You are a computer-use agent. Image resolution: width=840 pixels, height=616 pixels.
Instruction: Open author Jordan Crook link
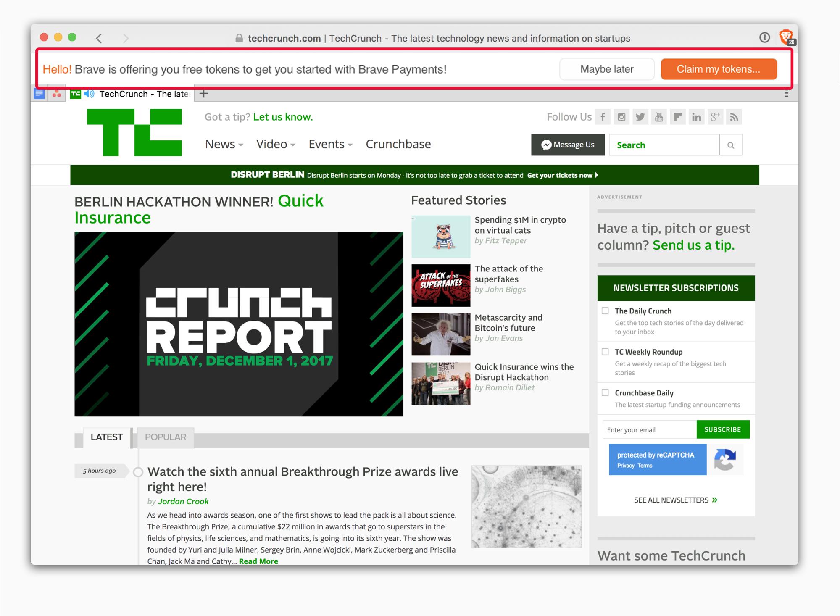click(183, 501)
